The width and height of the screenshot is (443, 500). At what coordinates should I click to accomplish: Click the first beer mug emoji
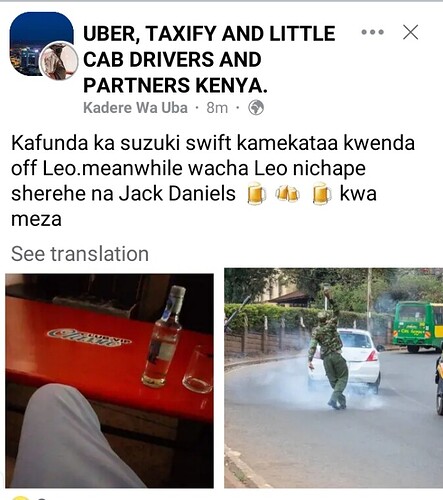[256, 193]
